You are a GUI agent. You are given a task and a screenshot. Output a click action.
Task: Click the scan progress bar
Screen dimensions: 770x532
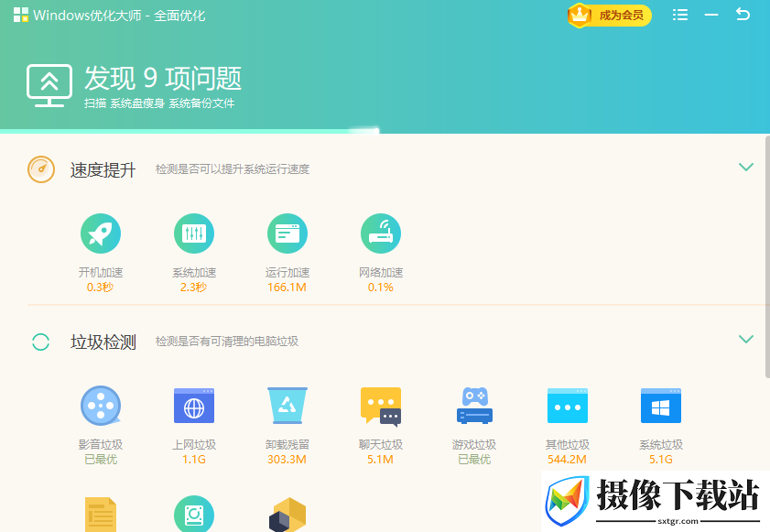(190, 131)
